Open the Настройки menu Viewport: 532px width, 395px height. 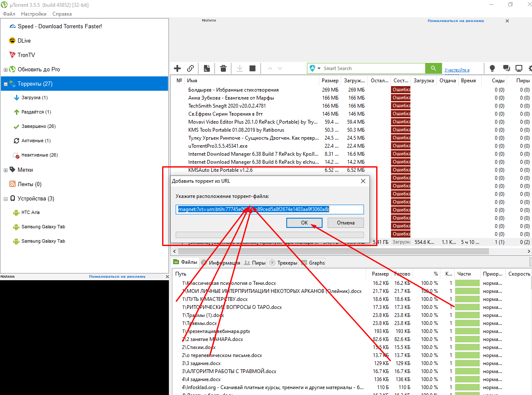(34, 14)
